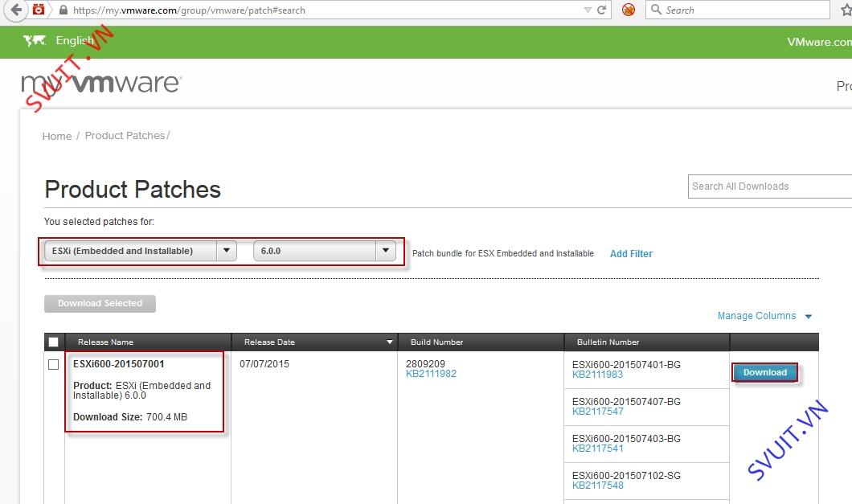This screenshot has height=504, width=852.
Task: Open the English language selector
Action: (75, 40)
